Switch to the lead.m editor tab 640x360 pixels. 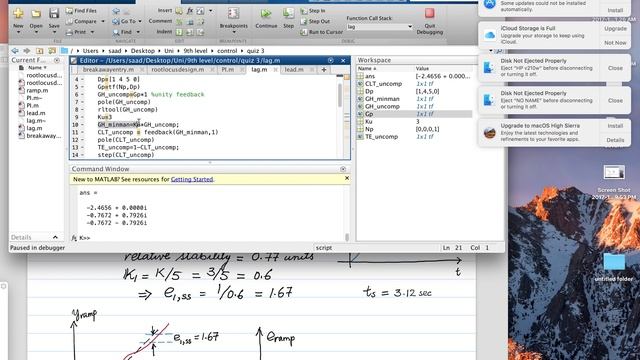coord(294,70)
